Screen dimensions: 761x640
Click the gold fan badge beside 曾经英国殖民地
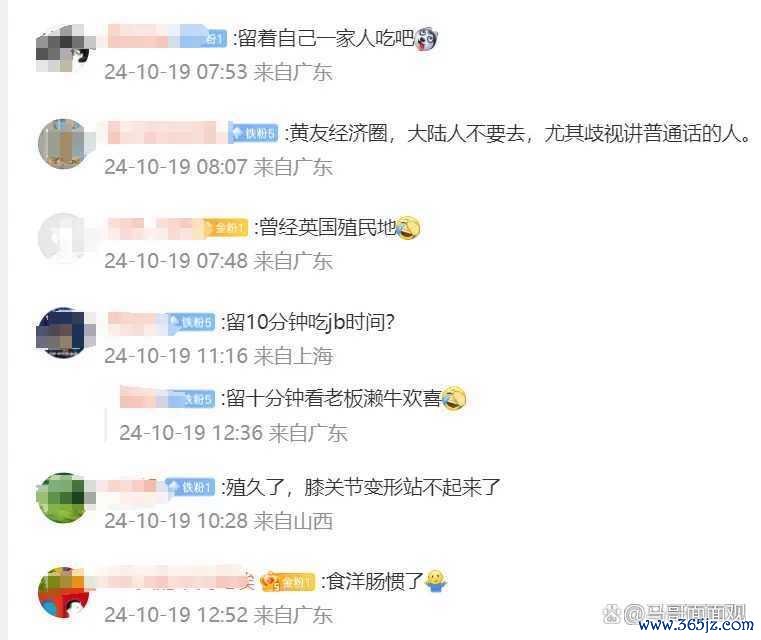[227, 228]
